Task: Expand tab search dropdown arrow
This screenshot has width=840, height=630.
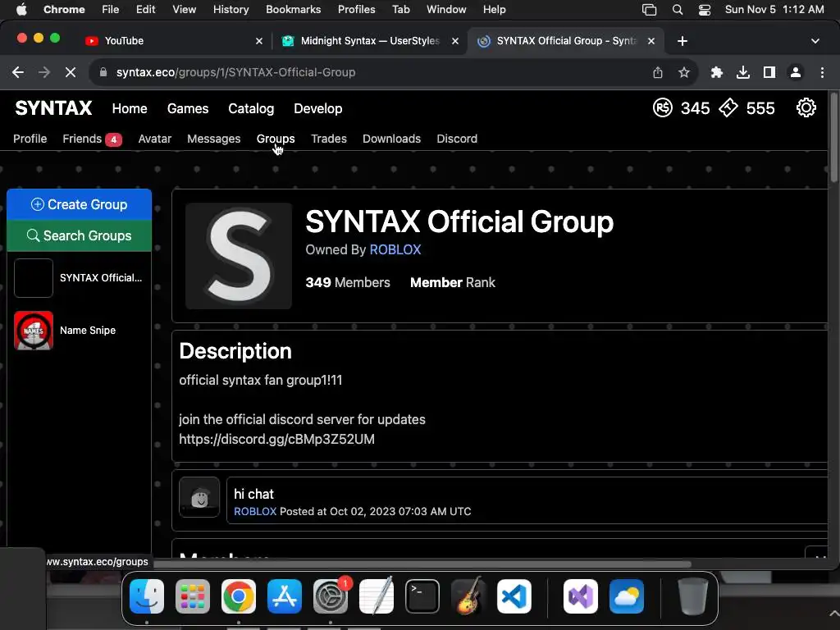Action: coord(815,41)
